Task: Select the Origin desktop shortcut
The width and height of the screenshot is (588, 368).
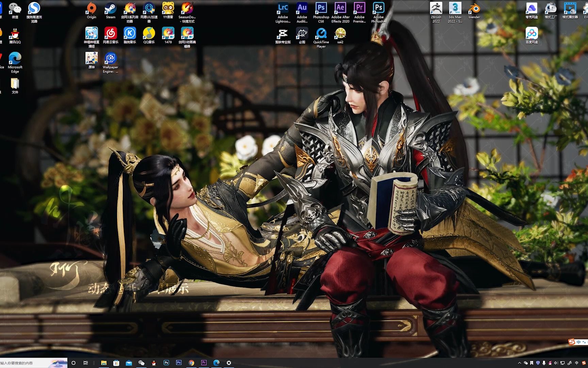Action: tap(92, 10)
